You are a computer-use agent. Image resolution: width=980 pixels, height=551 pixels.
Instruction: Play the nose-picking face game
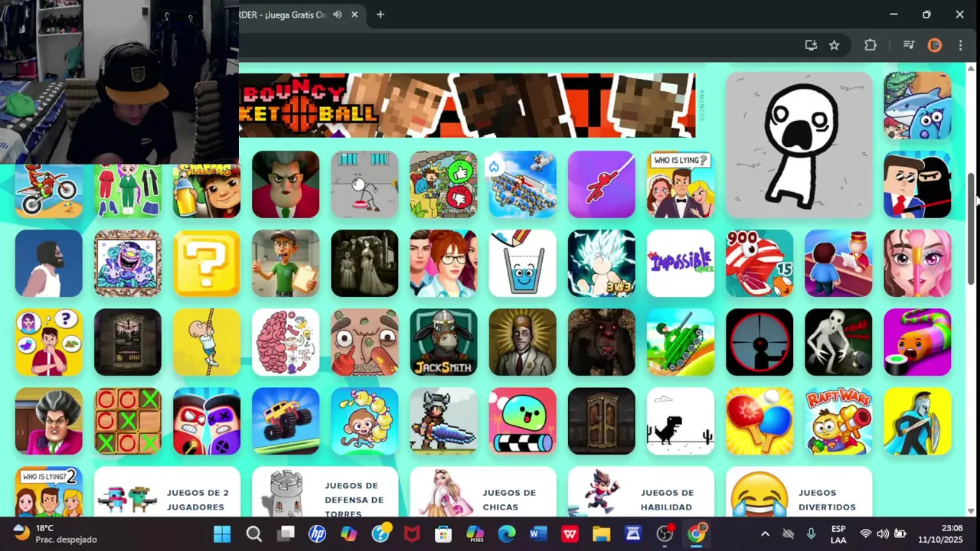(364, 342)
